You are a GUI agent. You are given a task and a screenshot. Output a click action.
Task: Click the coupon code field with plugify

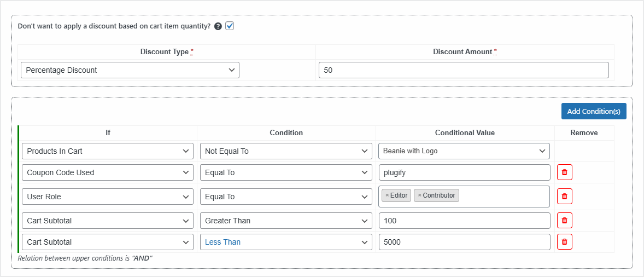click(464, 172)
